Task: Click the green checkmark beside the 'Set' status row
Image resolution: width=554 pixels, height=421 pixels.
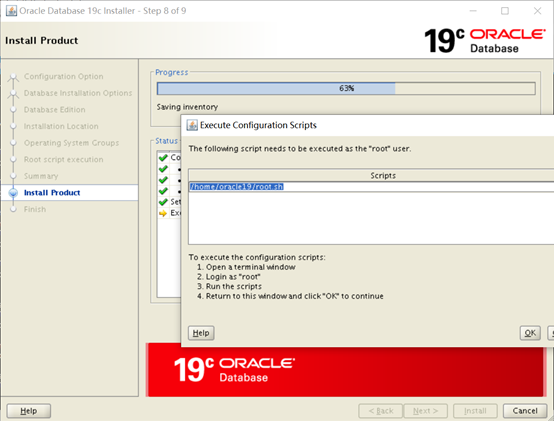Action: coord(163,202)
